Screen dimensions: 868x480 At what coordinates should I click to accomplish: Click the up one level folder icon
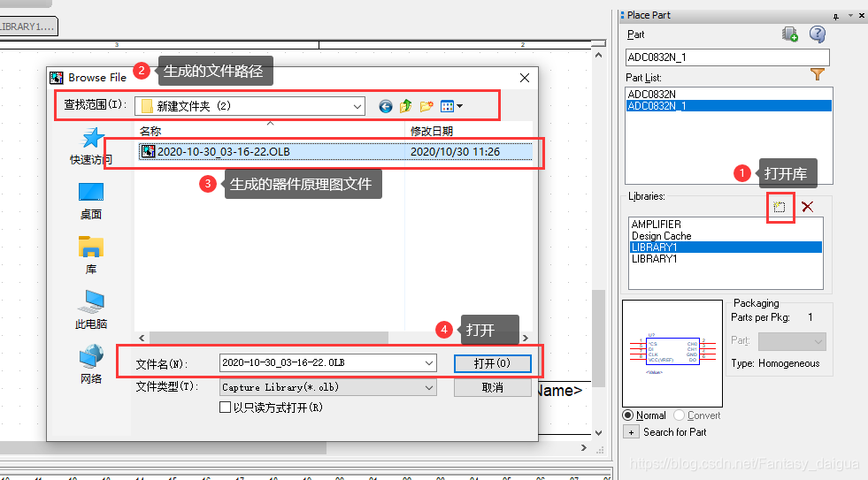point(406,106)
